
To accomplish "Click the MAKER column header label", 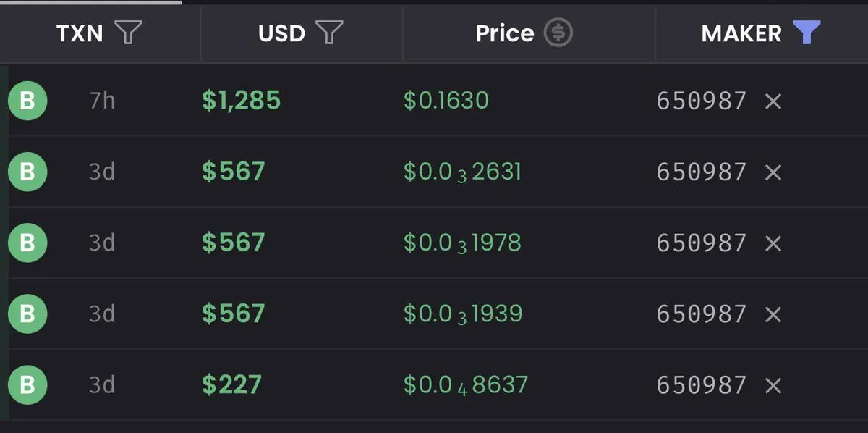I will pyautogui.click(x=741, y=33).
